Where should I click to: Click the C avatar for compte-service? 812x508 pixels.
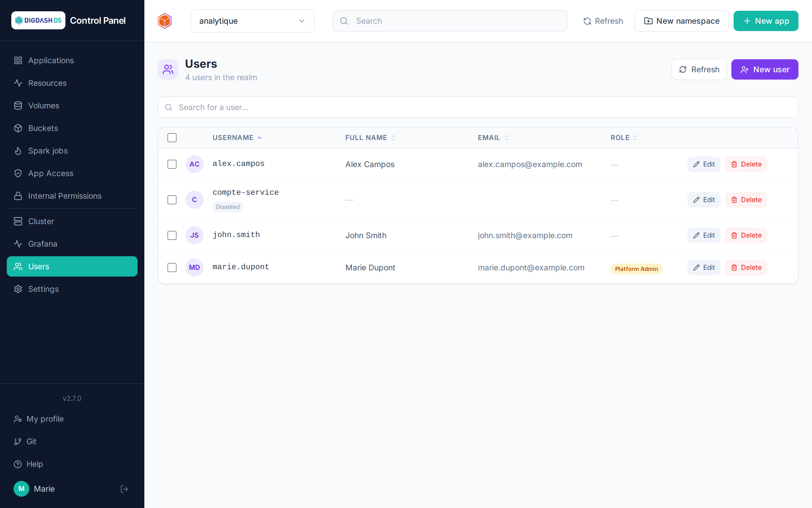click(x=195, y=200)
